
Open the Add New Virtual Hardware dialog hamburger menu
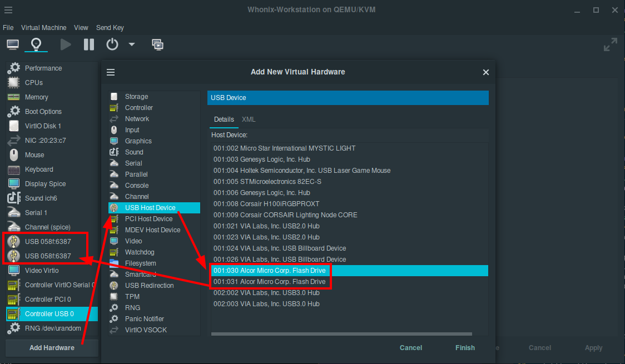pyautogui.click(x=111, y=72)
